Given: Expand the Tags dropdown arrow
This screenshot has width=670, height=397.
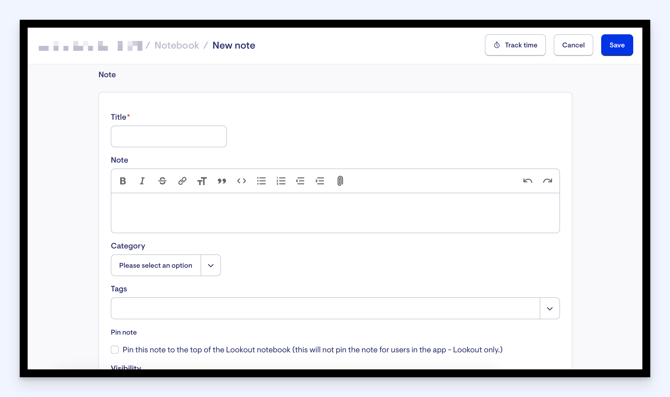Looking at the screenshot, I should pos(550,309).
